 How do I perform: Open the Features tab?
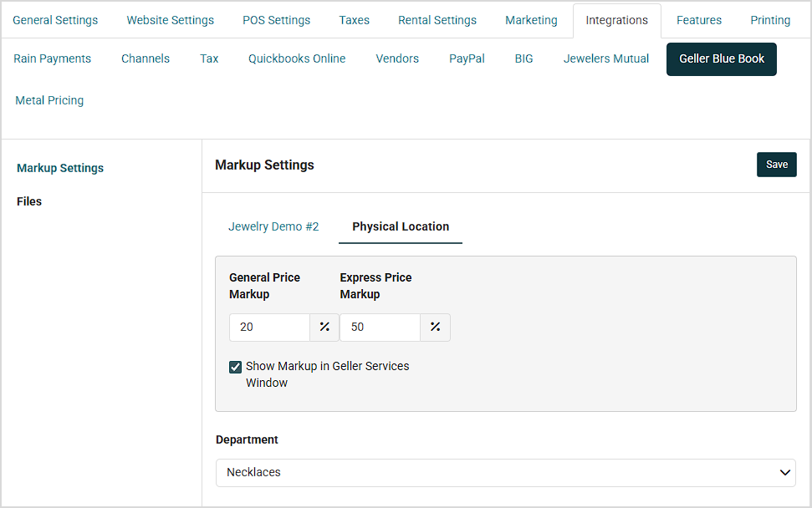[x=699, y=20]
